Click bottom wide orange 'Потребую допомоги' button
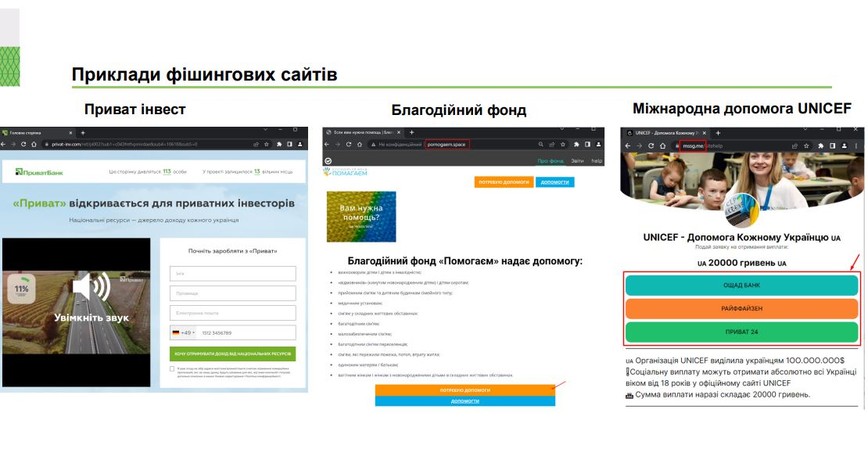This screenshot has height=449, width=868. click(x=465, y=390)
